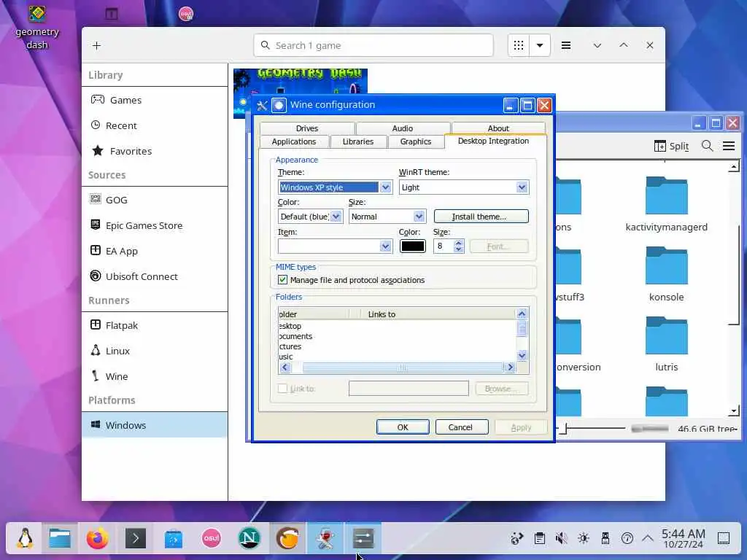
Task: Select the lutris folder
Action: coord(666,344)
